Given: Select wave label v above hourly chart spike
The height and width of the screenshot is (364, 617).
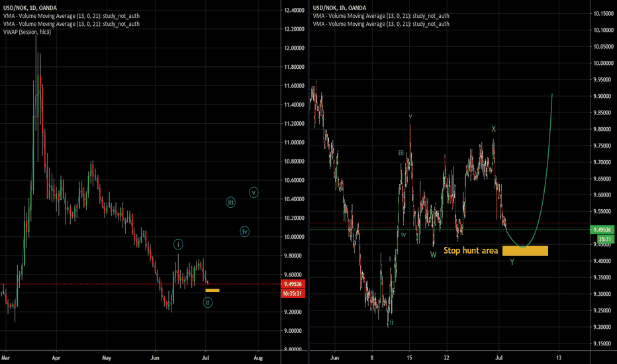Looking at the screenshot, I should (x=410, y=116).
